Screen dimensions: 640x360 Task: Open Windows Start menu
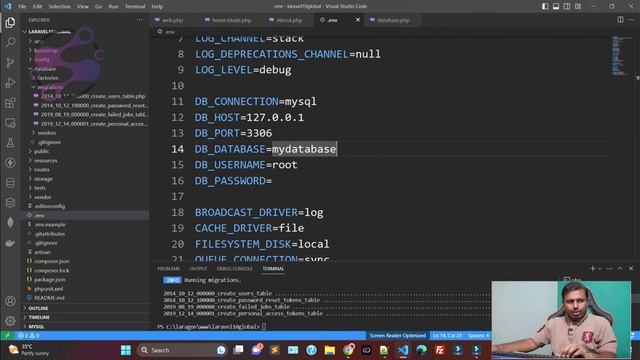click(126, 350)
